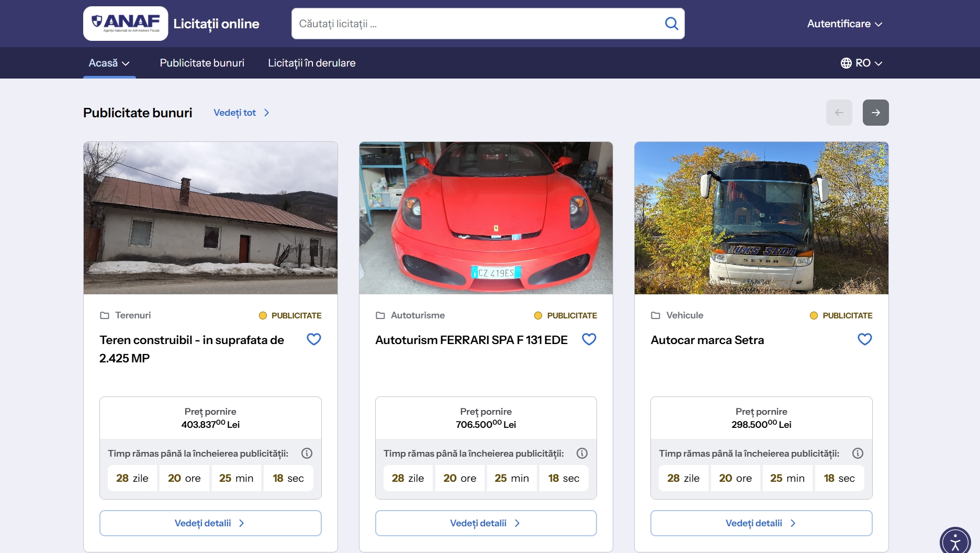Open the RO language selector
This screenshot has width=980, height=553.
(x=861, y=63)
